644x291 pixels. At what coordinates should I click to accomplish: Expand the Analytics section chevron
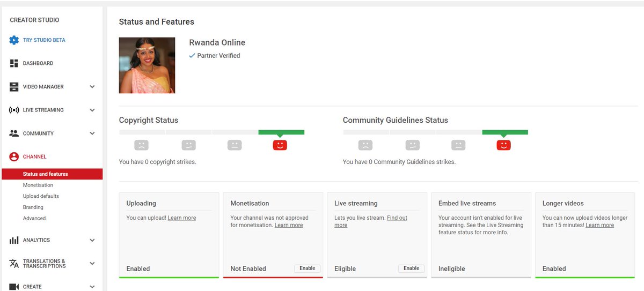92,240
